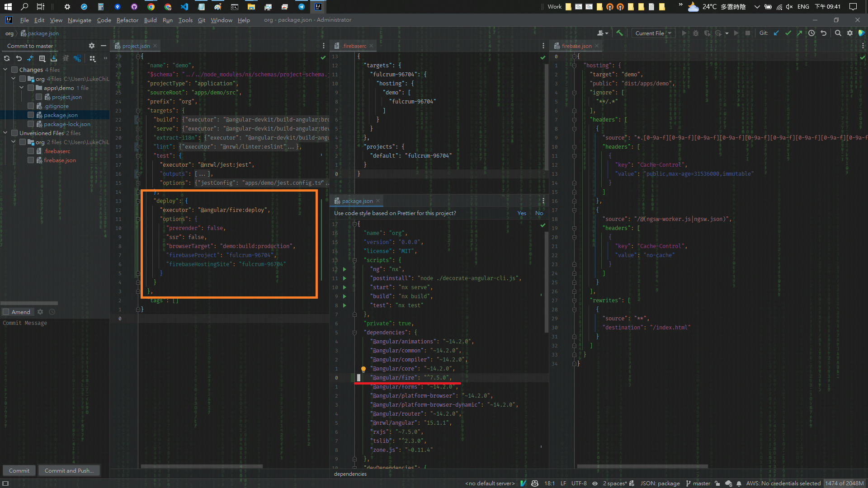Click the intention lightbulb in package.json gutter
This screenshot has width=868, height=488.
tap(363, 369)
